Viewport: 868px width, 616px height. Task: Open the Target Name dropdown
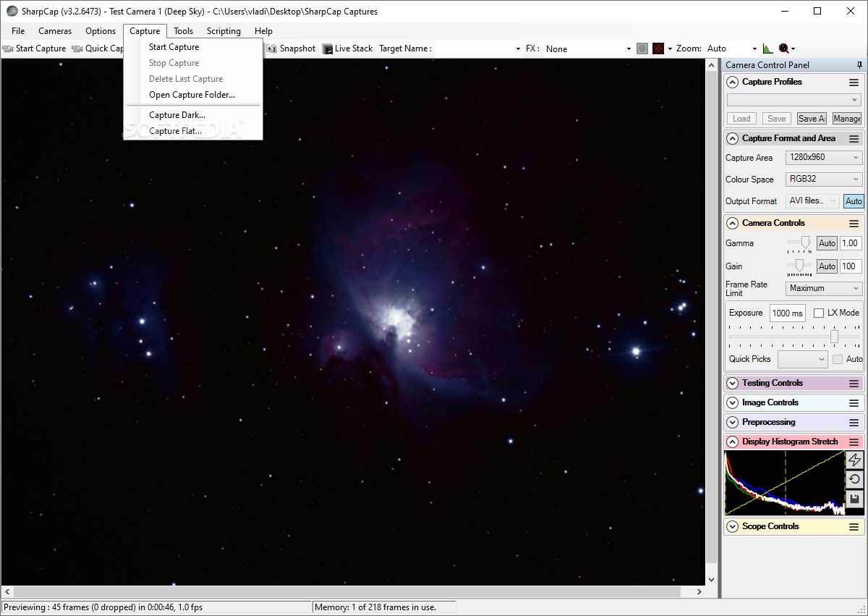point(478,48)
